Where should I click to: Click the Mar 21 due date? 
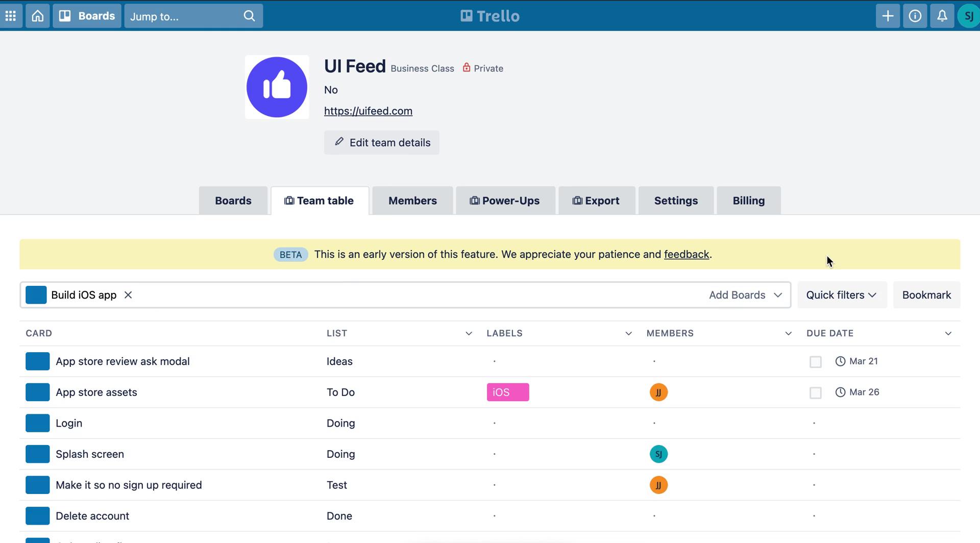tap(856, 361)
